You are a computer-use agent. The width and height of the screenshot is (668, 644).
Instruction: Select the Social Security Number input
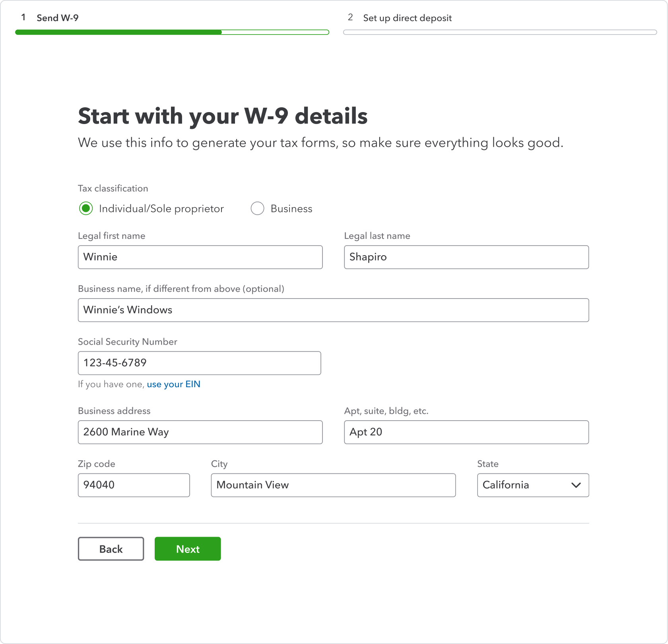[x=199, y=363]
